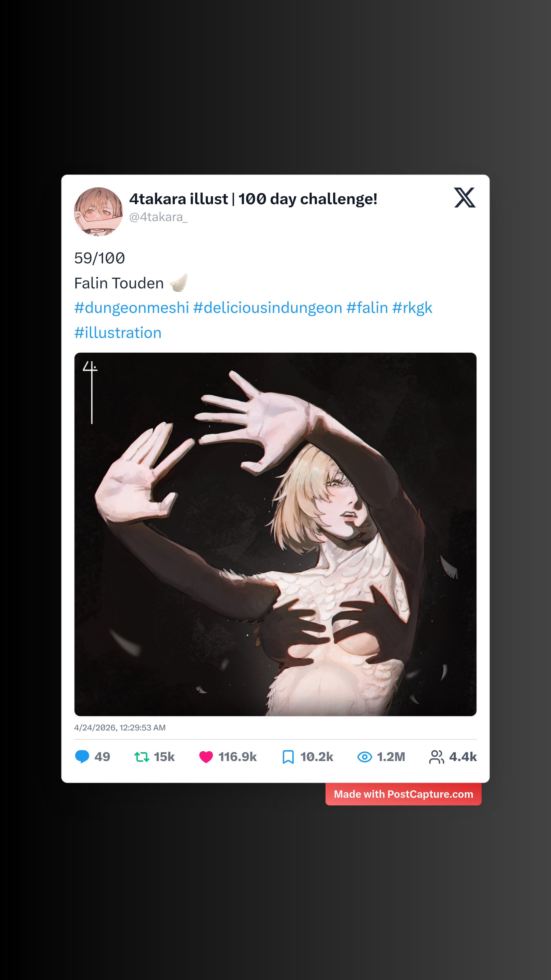The image size is (551, 980).
Task: Open the #deliciousindungeon hashtag
Action: (267, 307)
